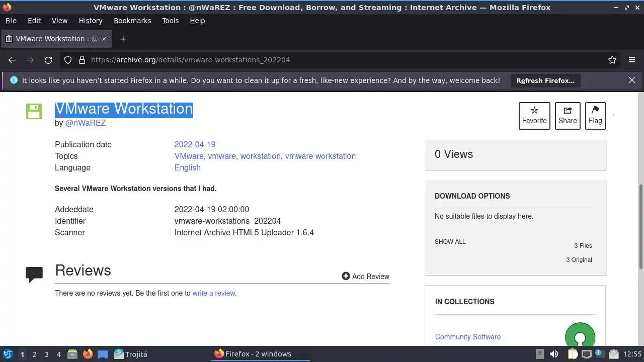
Task: Click the show desktop icon in taskbar
Action: [103, 354]
